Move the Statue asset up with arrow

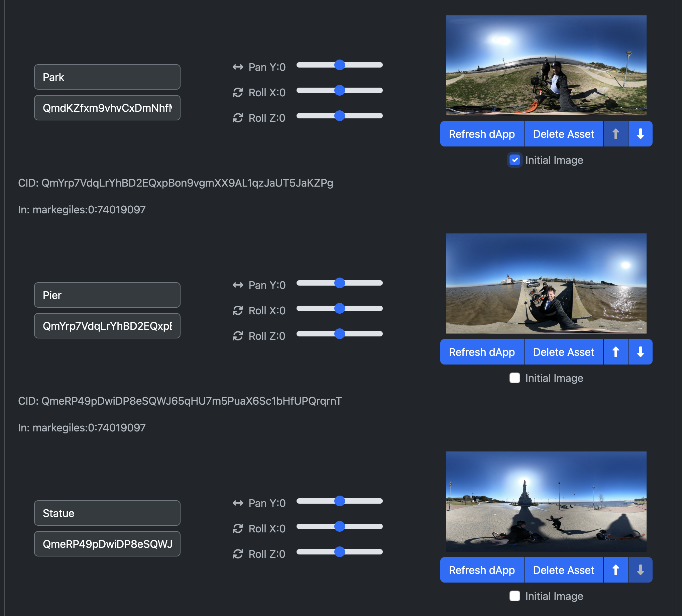pos(616,570)
